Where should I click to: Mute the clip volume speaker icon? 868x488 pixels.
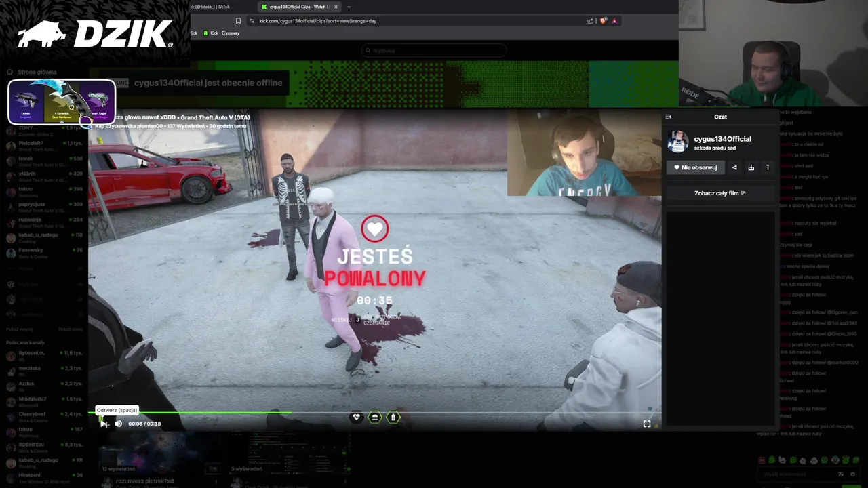click(119, 424)
